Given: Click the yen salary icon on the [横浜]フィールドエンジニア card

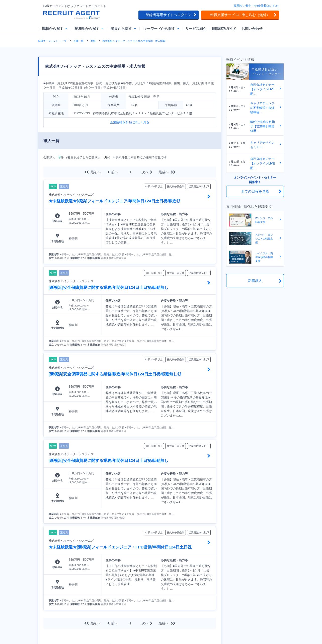Looking at the screenshot, I should pyautogui.click(x=57, y=216).
